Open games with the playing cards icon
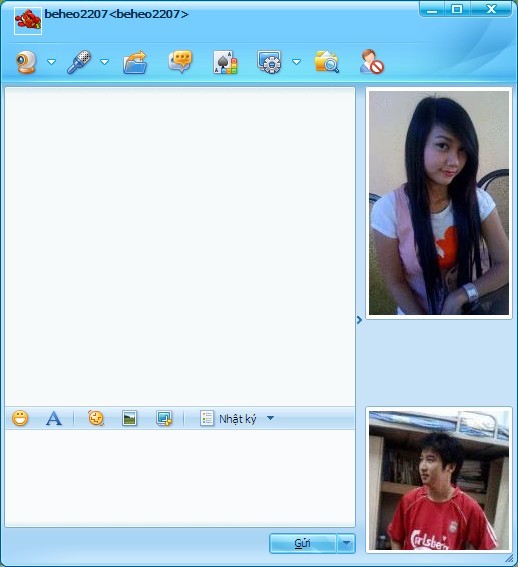 click(225, 62)
